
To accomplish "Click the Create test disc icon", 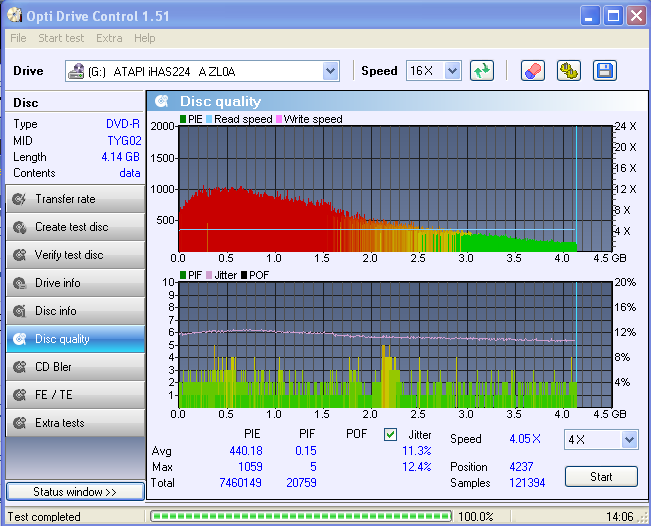I will pyautogui.click(x=19, y=227).
